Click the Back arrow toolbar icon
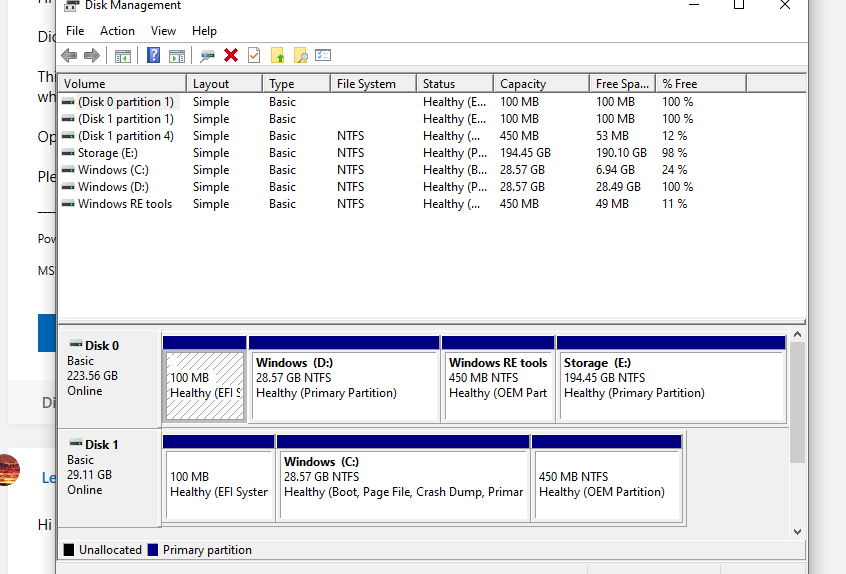846x574 pixels. click(69, 56)
